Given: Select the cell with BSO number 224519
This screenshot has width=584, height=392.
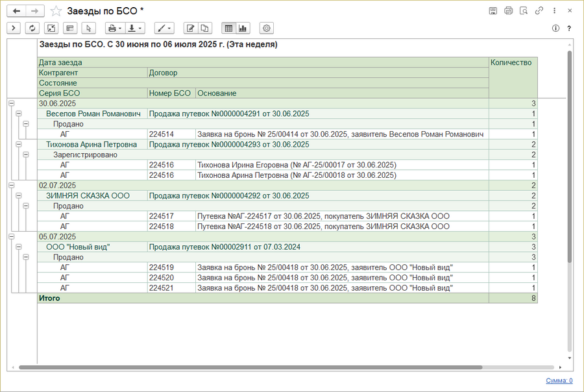Looking at the screenshot, I should pos(171,267).
